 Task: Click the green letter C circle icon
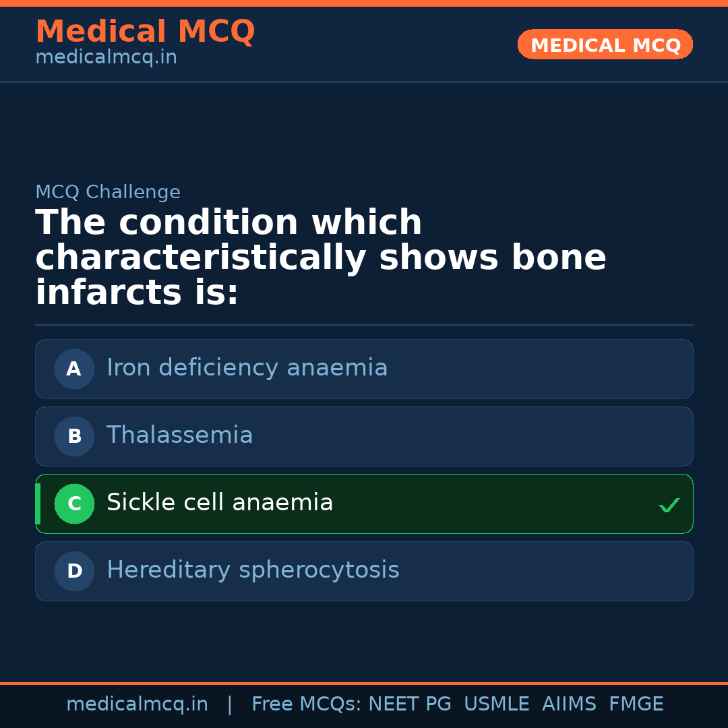(x=74, y=504)
